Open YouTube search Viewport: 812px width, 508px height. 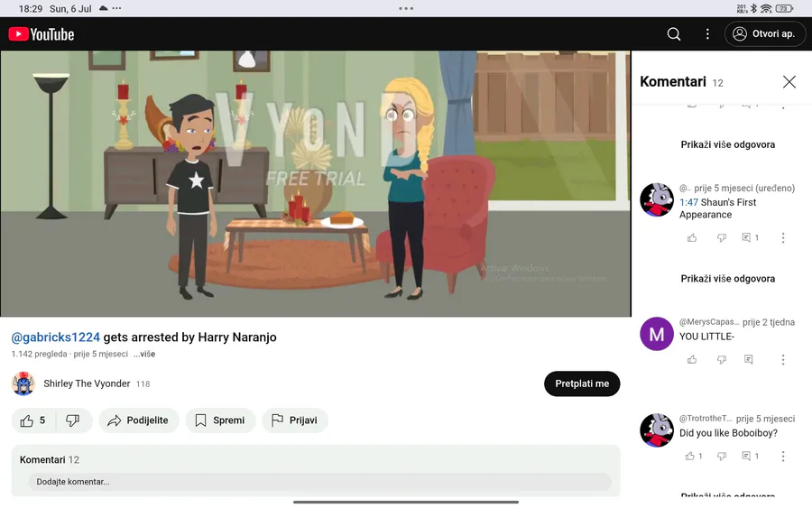674,34
